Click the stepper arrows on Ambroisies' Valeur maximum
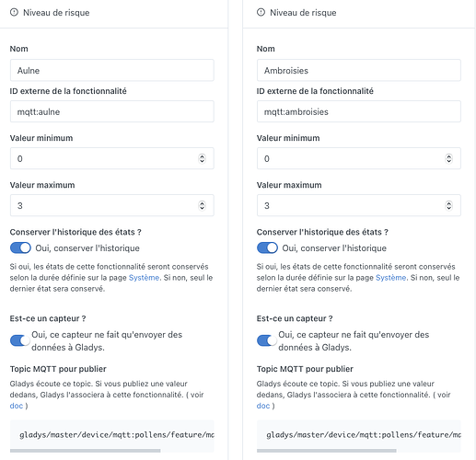The width and height of the screenshot is (476, 460). click(448, 205)
